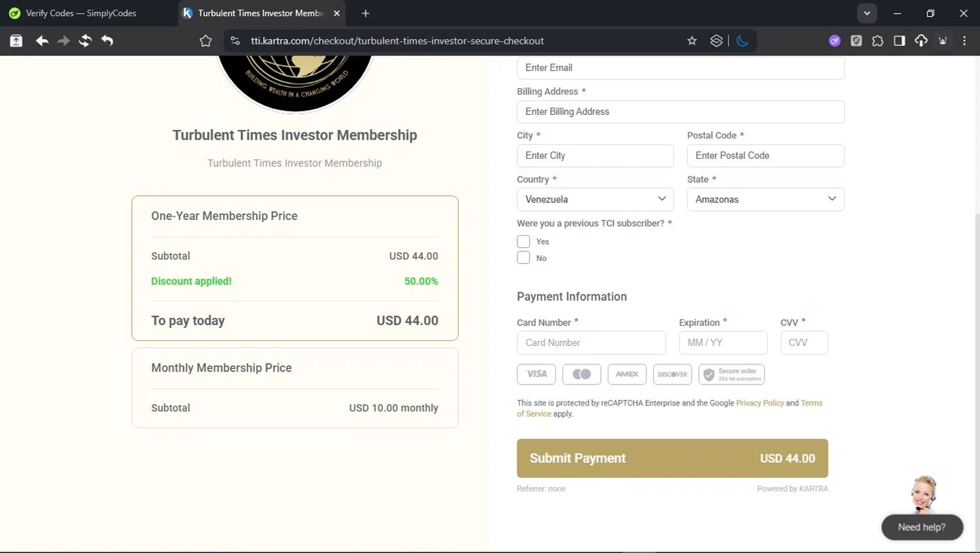Click the browser forward arrow

pyautogui.click(x=63, y=41)
